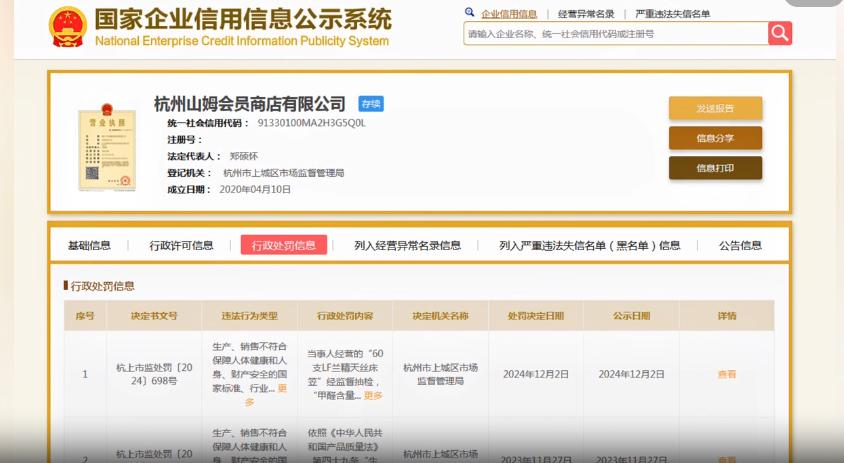Click the 存续 status badge
844x463 pixels.
371,104
